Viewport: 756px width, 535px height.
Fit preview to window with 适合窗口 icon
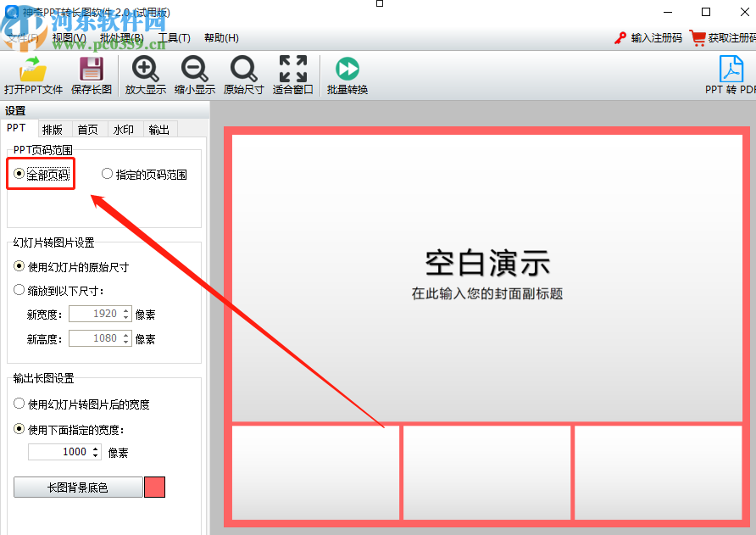[292, 75]
